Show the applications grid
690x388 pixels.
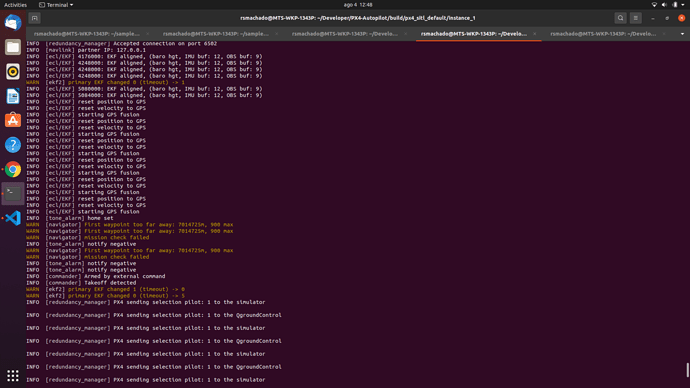coord(13,375)
